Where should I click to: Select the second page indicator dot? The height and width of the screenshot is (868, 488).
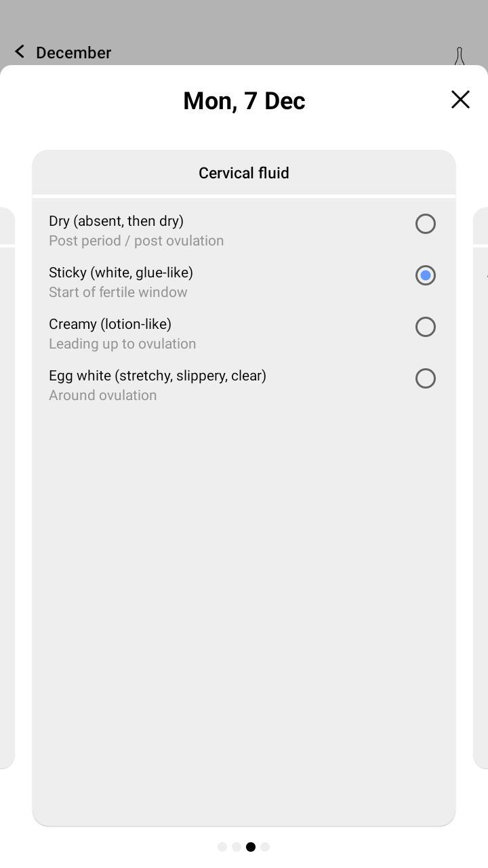click(237, 846)
